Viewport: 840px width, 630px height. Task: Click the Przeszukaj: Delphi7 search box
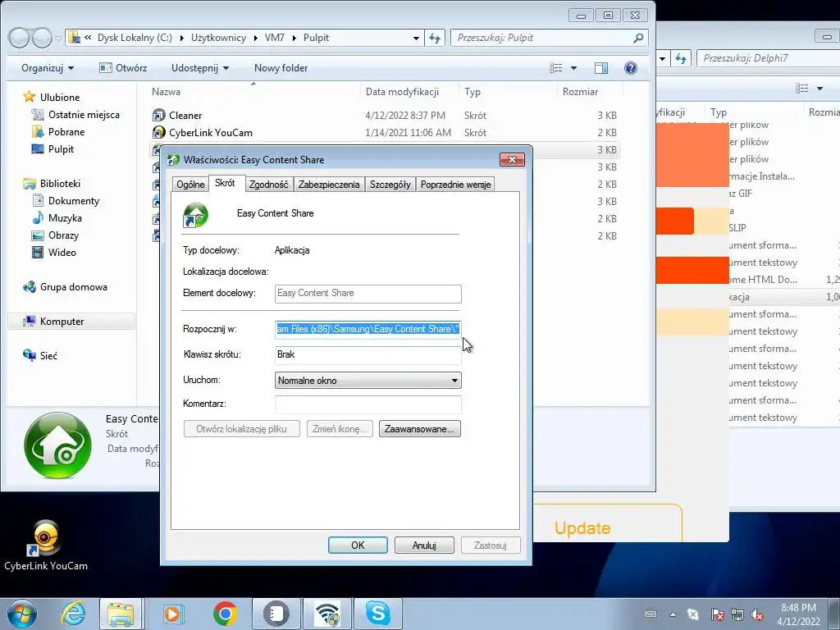768,58
